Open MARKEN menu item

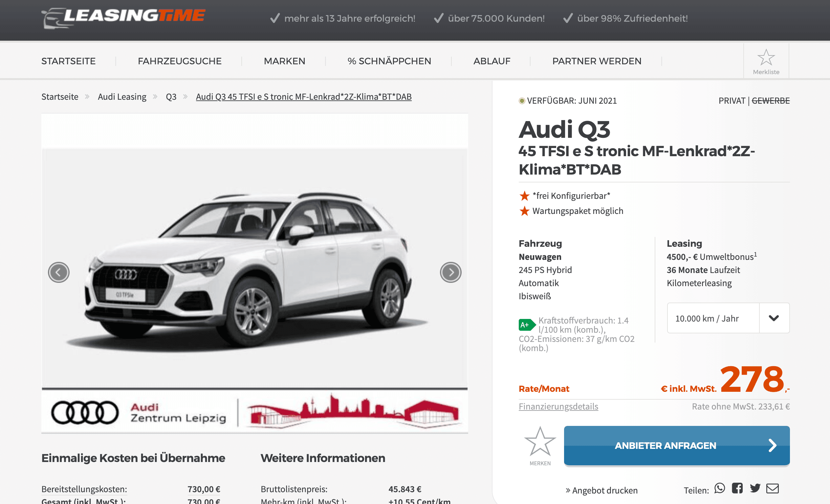pyautogui.click(x=284, y=61)
